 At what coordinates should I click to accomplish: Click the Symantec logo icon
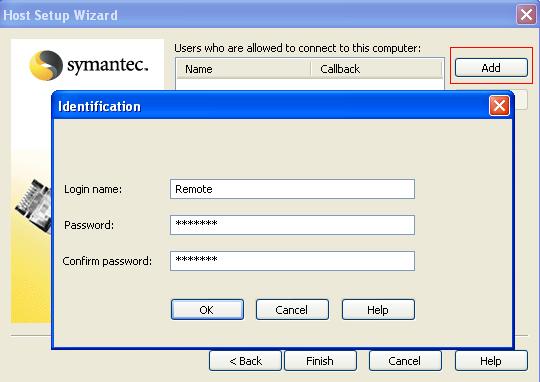[x=46, y=65]
